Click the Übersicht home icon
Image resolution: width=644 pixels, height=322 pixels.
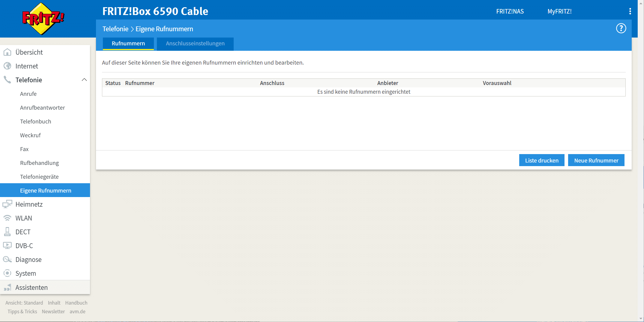click(x=7, y=52)
